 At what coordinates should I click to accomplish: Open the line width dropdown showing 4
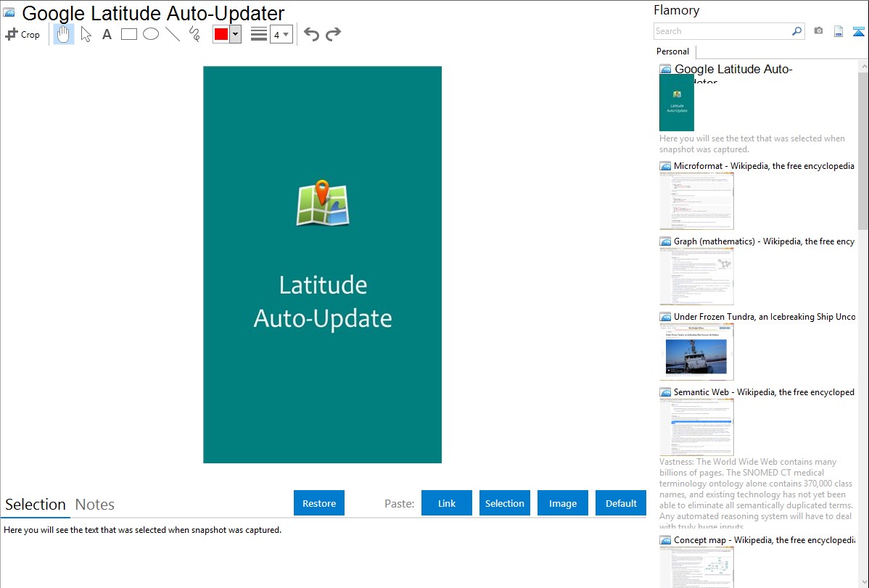[x=281, y=34]
